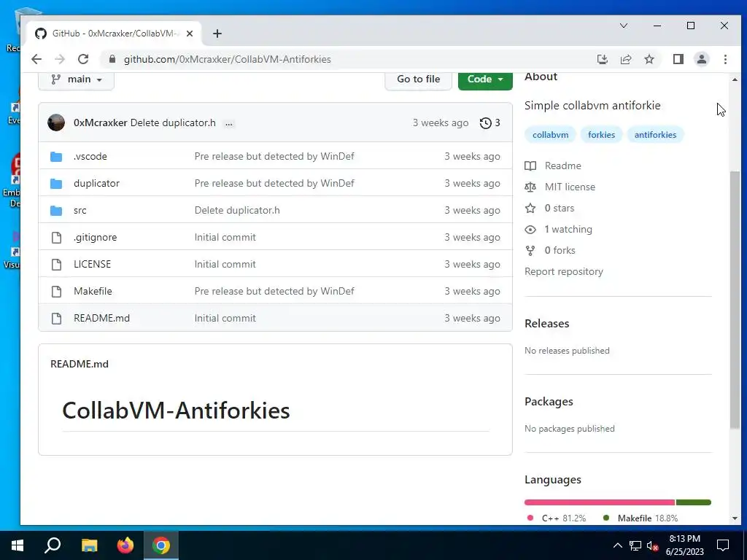
Task: Open a new browser tab
Action: coord(217,34)
